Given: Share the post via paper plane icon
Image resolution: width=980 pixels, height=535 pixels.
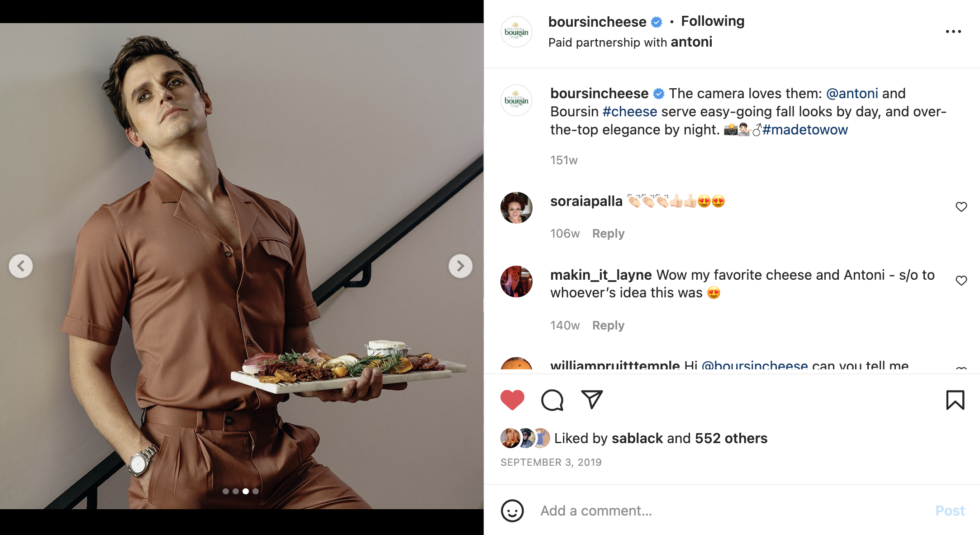Looking at the screenshot, I should click(592, 400).
